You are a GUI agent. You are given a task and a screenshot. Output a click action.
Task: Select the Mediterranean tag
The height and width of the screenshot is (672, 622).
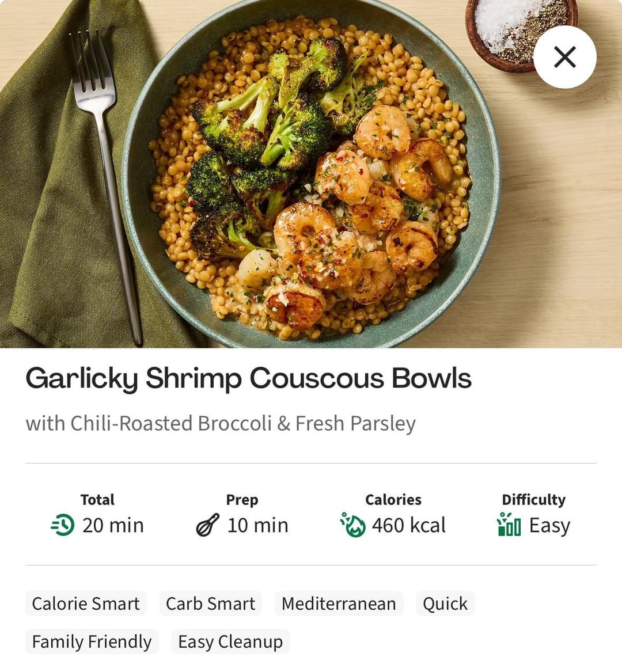[339, 603]
